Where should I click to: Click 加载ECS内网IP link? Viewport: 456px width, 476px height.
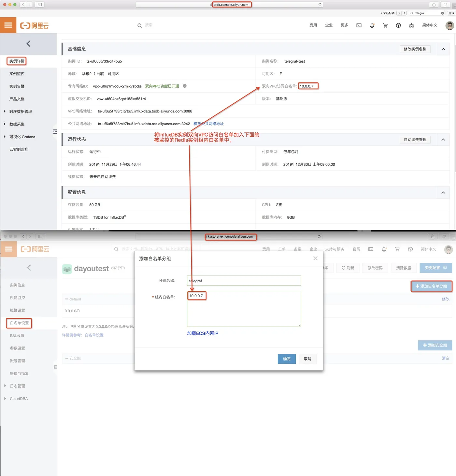click(x=203, y=333)
